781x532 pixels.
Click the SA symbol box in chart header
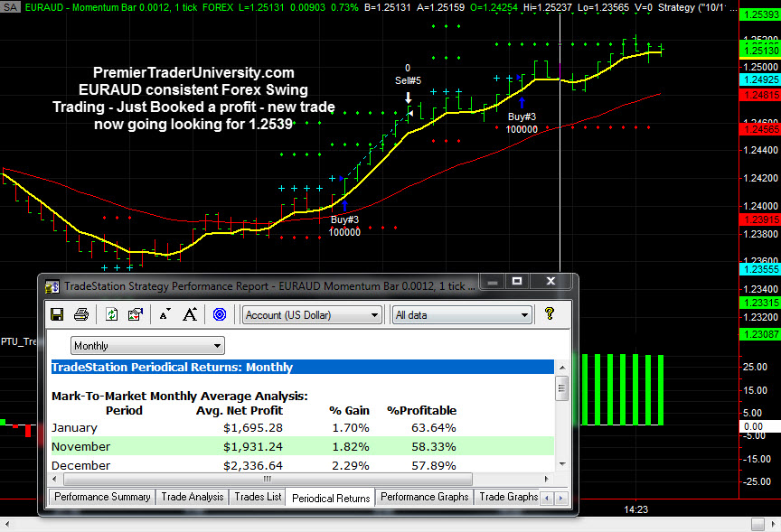[x=11, y=7]
